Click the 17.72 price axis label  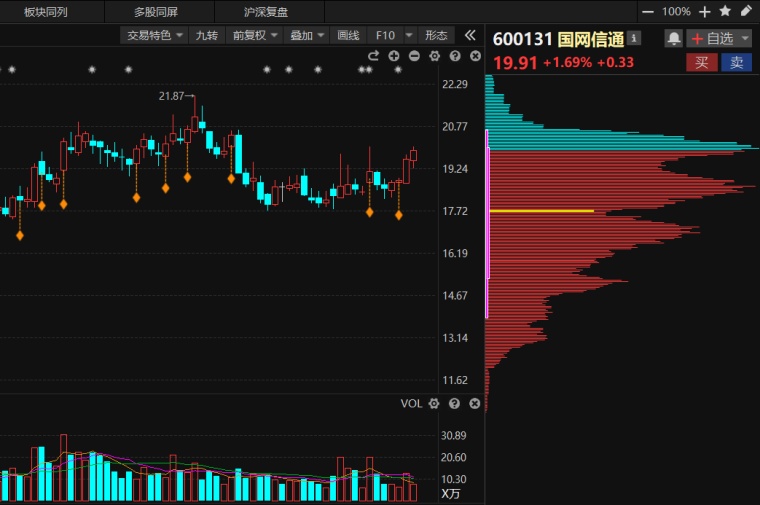coord(455,211)
